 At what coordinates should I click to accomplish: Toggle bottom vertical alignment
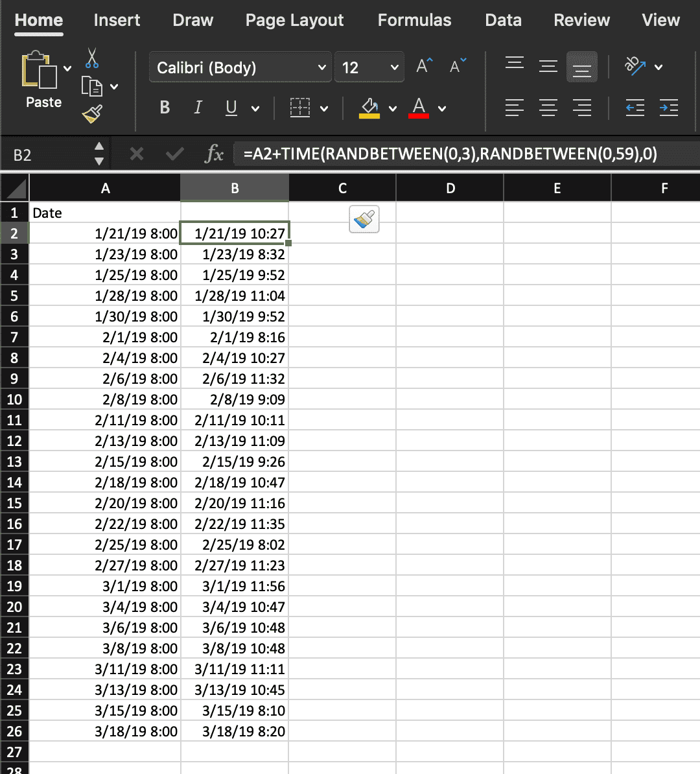coord(581,67)
